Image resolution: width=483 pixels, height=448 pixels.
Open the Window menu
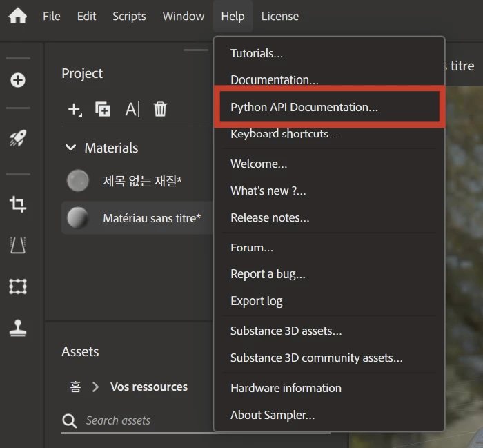(x=184, y=16)
